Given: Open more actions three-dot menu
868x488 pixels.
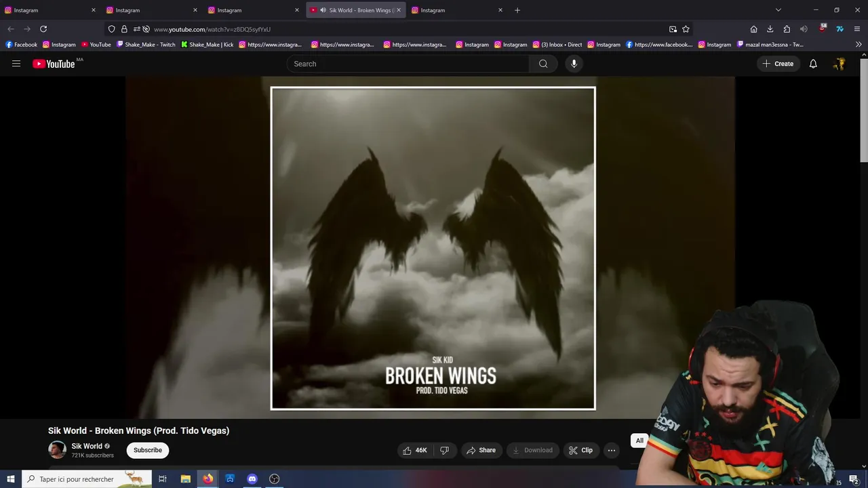Looking at the screenshot, I should (611, 450).
